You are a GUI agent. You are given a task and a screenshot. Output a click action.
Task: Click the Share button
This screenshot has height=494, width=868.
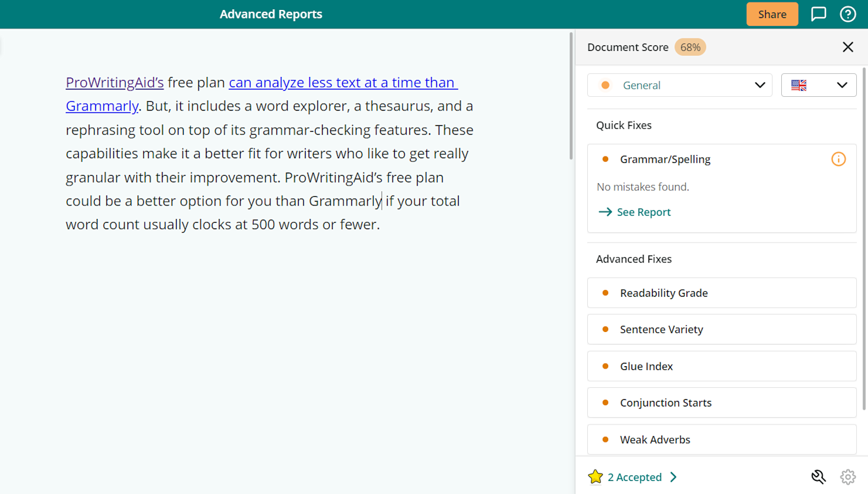pyautogui.click(x=772, y=14)
